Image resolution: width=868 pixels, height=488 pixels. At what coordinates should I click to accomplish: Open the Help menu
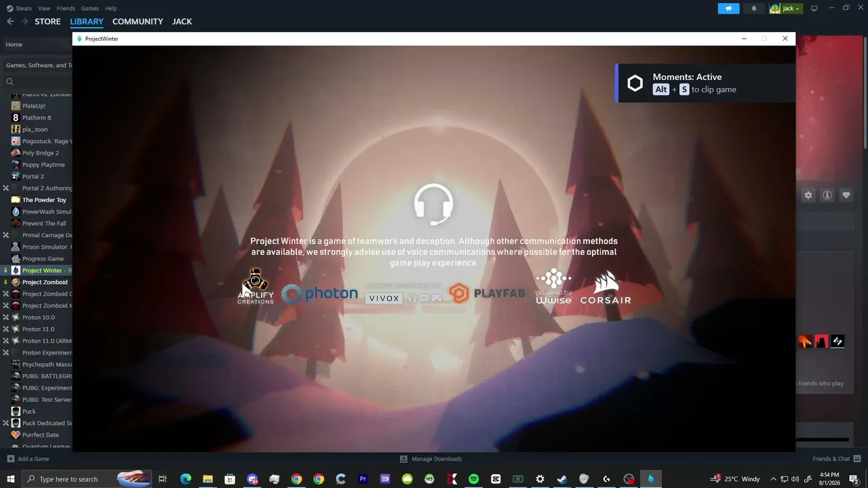coord(111,8)
